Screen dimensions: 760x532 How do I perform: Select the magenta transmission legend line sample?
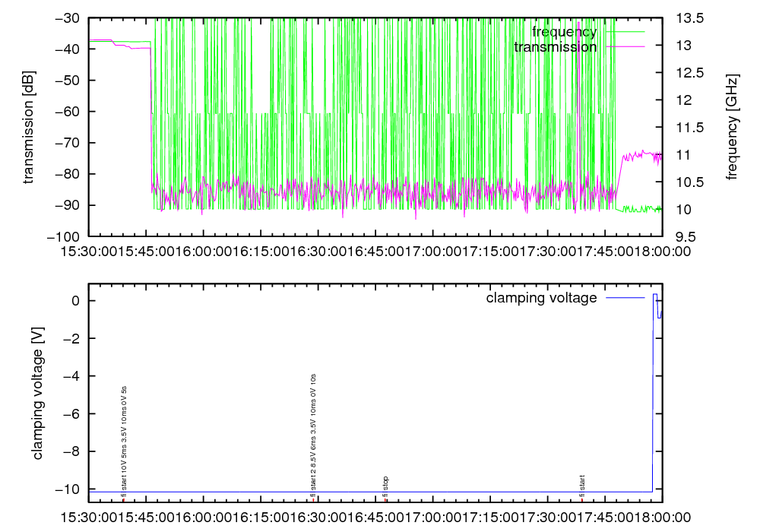coord(624,46)
